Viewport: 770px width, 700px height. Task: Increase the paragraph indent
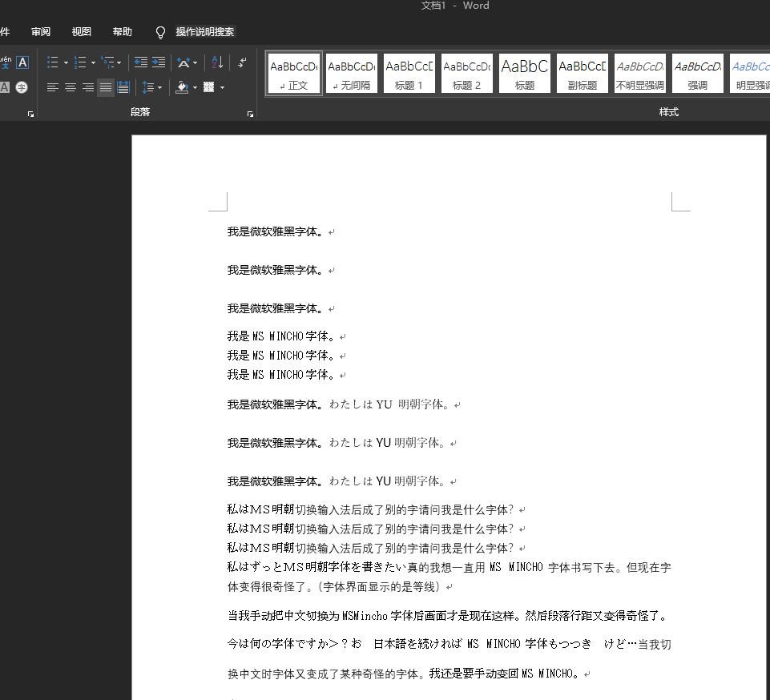pyautogui.click(x=159, y=62)
